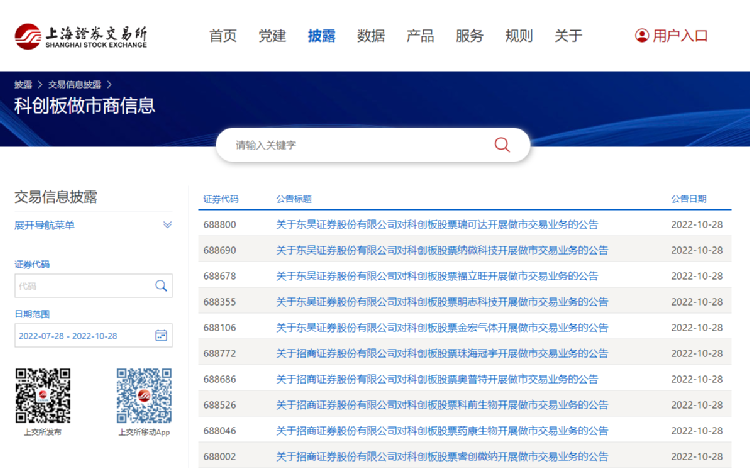Expand the 展开导航菜单 chevron

pyautogui.click(x=167, y=225)
